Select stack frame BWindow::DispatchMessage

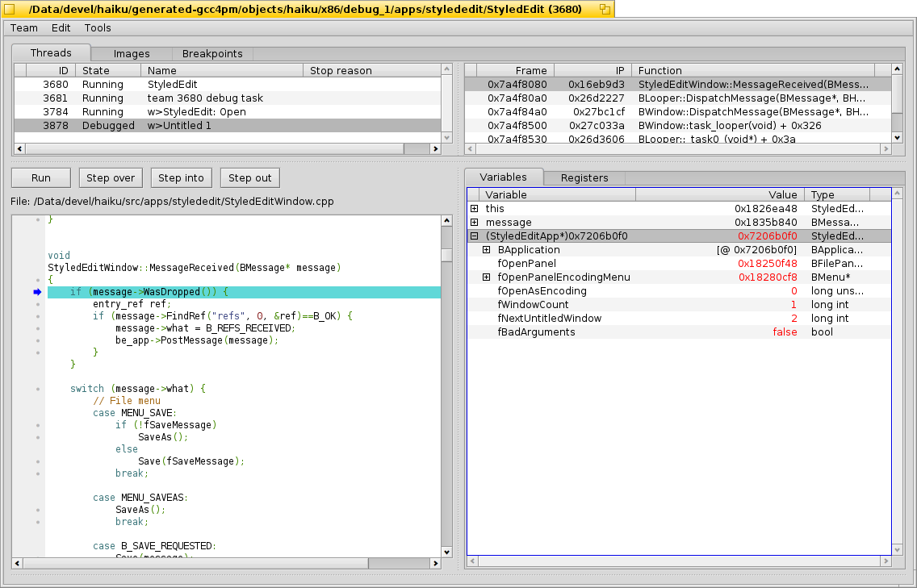point(678,111)
